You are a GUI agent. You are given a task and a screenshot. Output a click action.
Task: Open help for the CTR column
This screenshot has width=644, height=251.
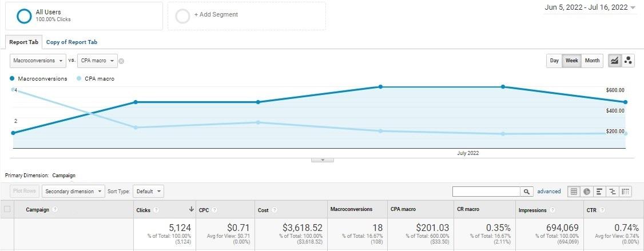tap(602, 210)
